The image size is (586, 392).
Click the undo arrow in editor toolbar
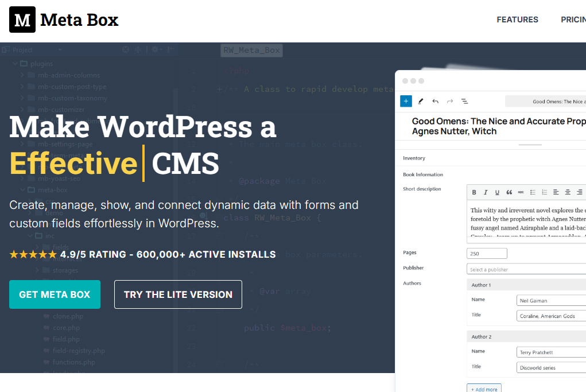coord(435,101)
